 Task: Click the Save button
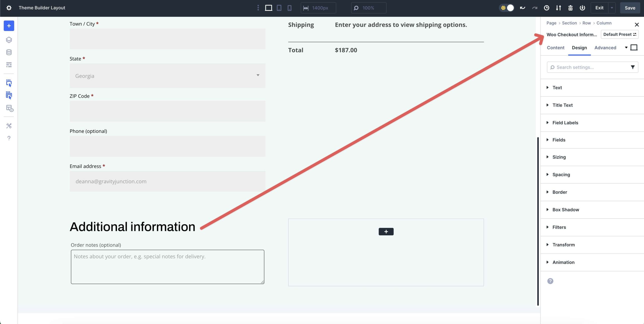point(630,8)
